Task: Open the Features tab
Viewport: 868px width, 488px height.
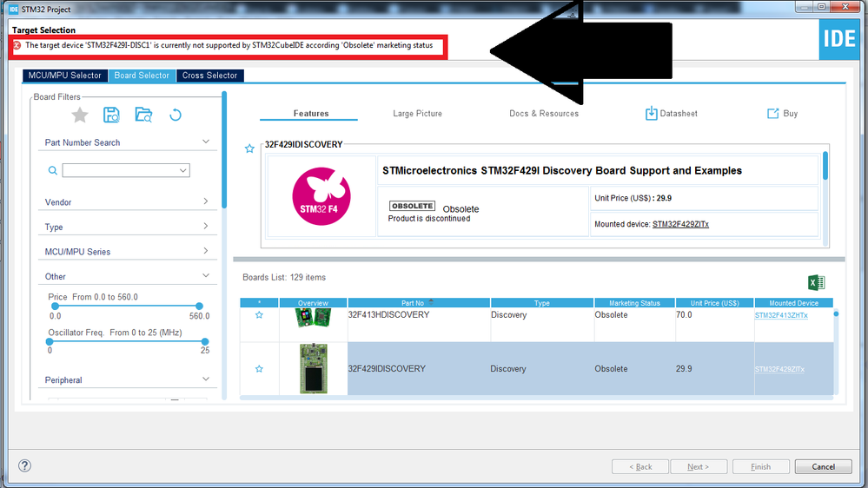Action: (x=310, y=114)
